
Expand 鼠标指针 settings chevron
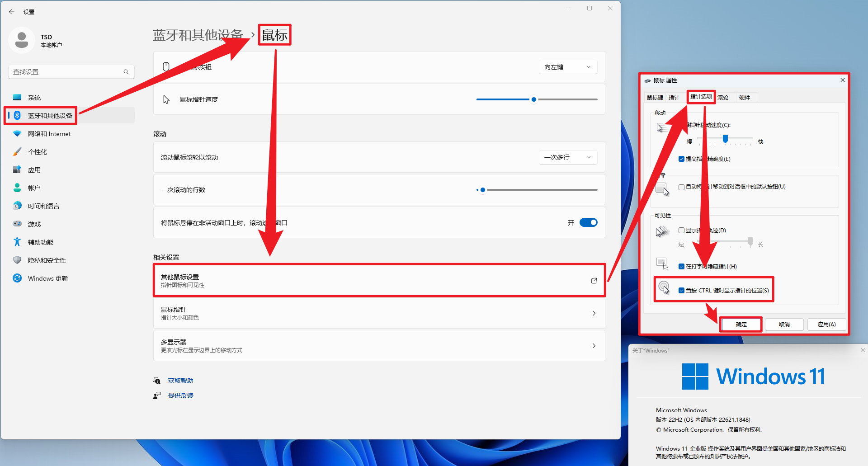coord(594,313)
